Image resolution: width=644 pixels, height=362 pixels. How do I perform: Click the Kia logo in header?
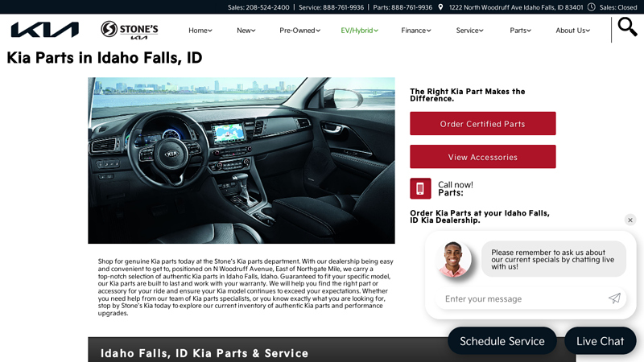(44, 30)
